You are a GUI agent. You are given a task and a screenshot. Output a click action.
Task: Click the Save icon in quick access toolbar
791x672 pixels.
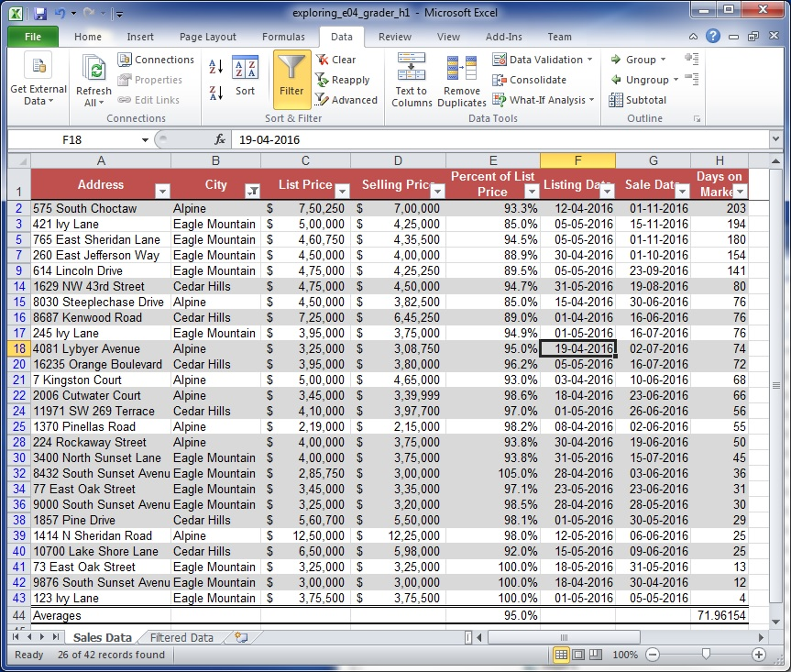tap(40, 14)
